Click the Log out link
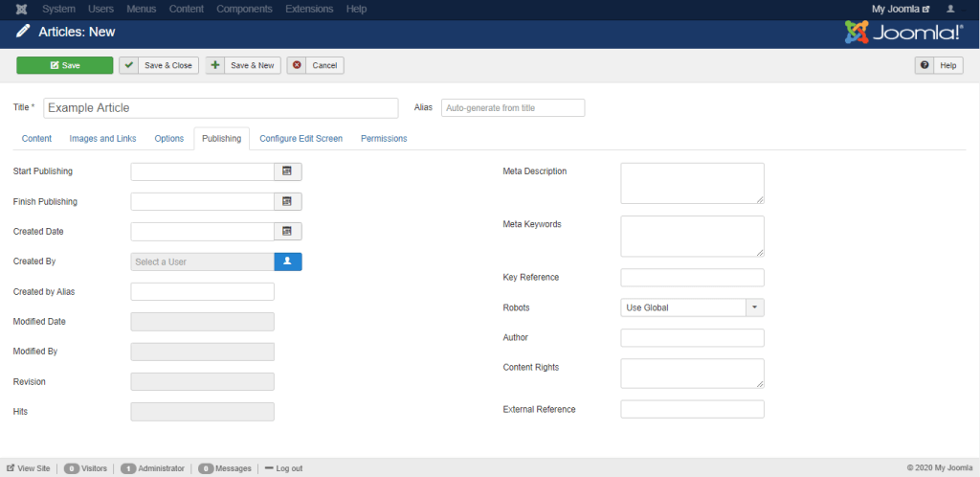The image size is (980, 477). click(x=283, y=468)
